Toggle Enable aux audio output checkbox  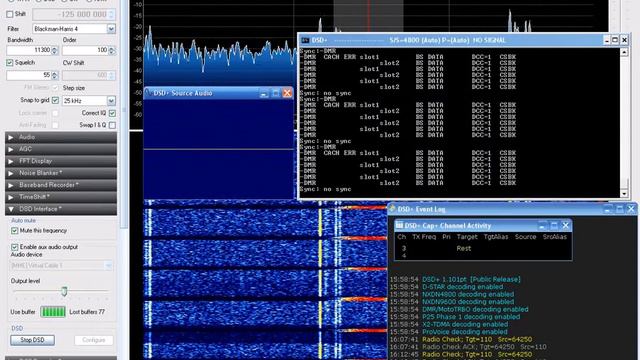pyautogui.click(x=15, y=247)
